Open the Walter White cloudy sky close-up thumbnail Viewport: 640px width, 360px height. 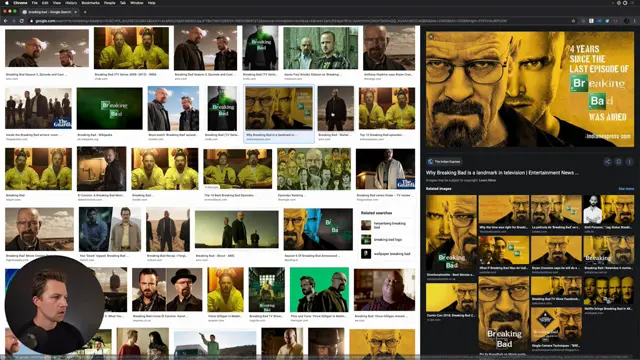coord(40,229)
